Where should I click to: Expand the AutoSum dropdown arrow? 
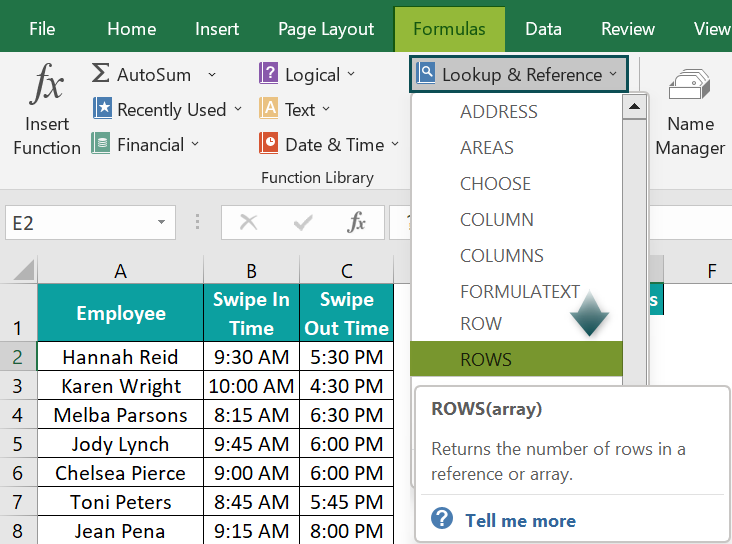point(212,74)
